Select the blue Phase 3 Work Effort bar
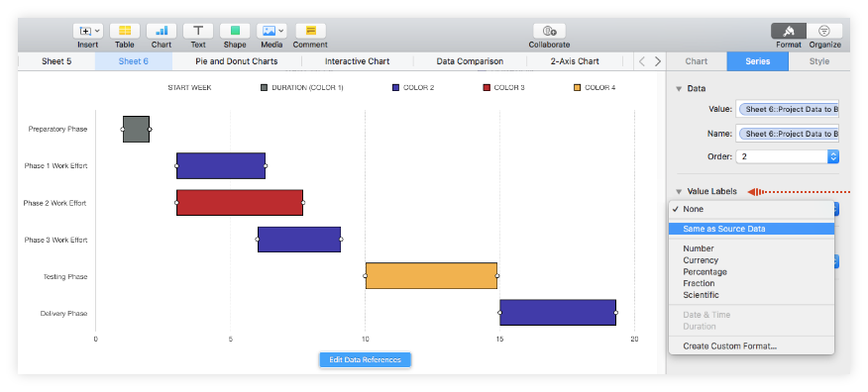Viewport: 868px width, 392px height. pos(299,240)
